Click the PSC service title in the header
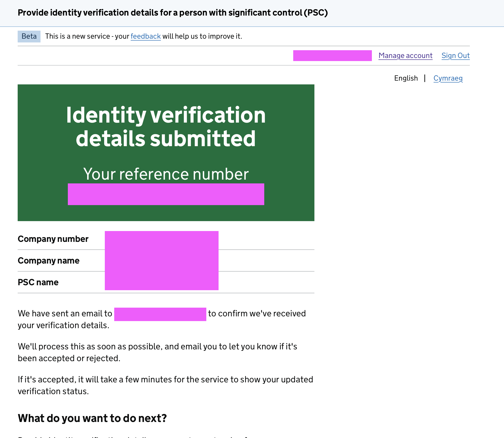Screen dimensions: 504x438 tap(173, 12)
